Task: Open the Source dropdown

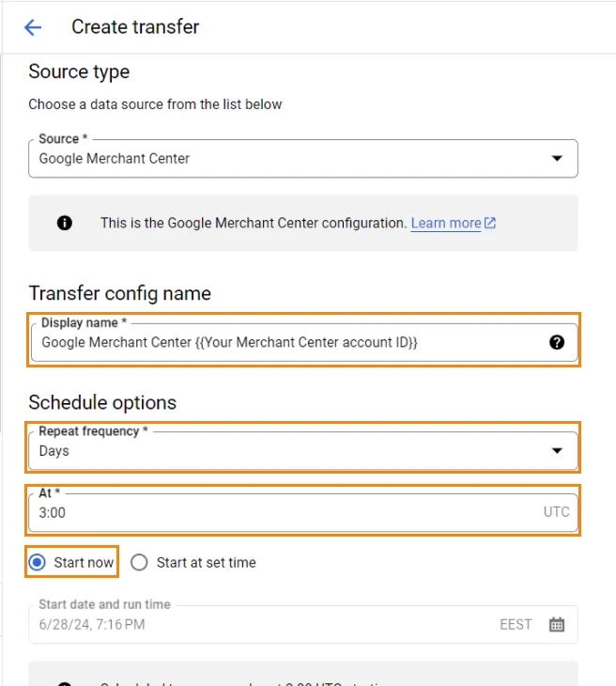Action: pos(303,159)
